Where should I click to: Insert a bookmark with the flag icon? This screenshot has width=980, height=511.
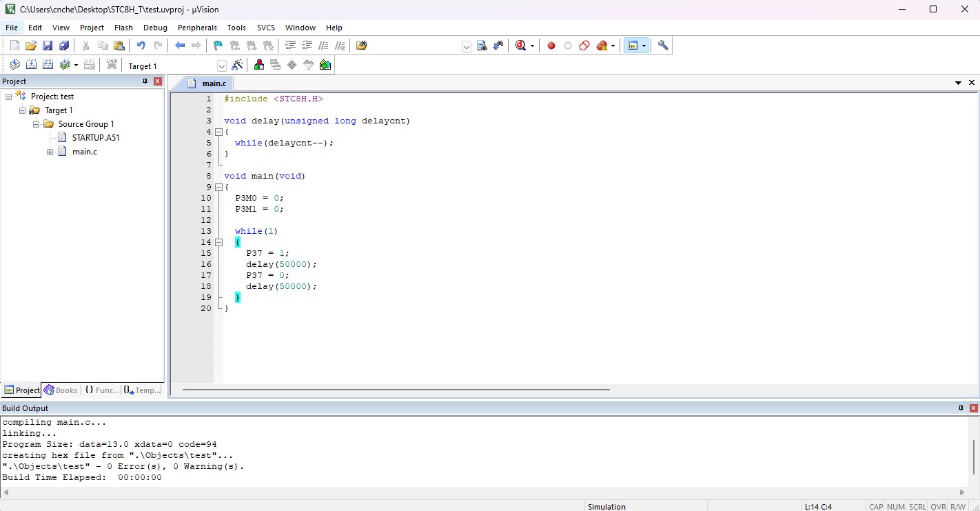point(218,46)
